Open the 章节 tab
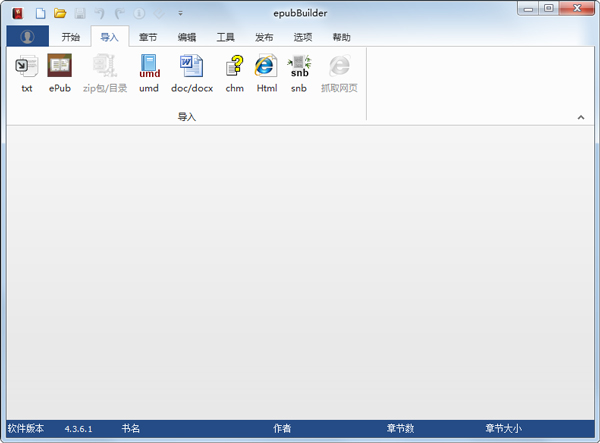Viewport: 600px width, 443px height. pyautogui.click(x=148, y=37)
